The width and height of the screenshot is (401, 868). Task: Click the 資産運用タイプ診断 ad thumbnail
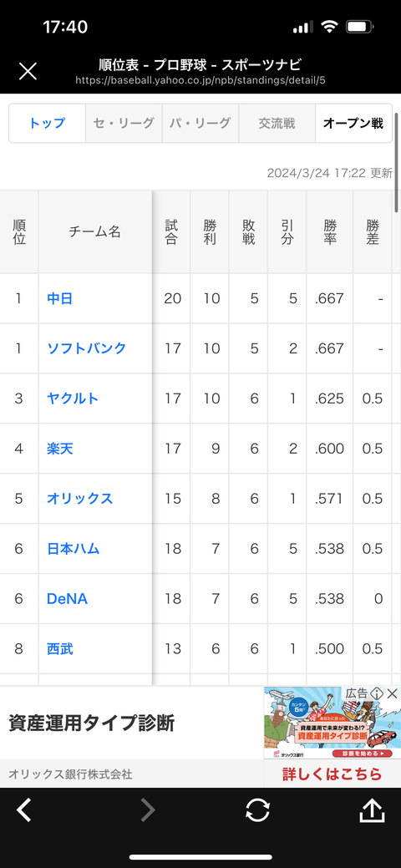(332, 723)
